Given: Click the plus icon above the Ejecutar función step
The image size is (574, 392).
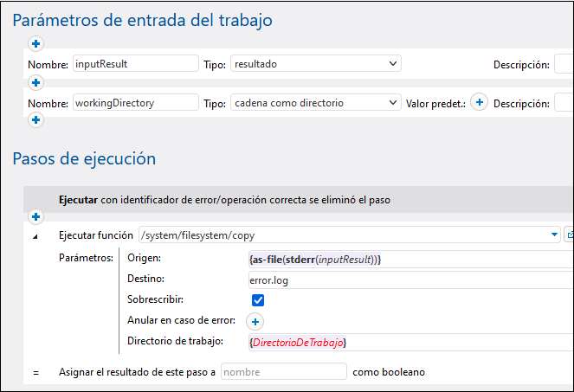Looking at the screenshot, I should tap(36, 216).
